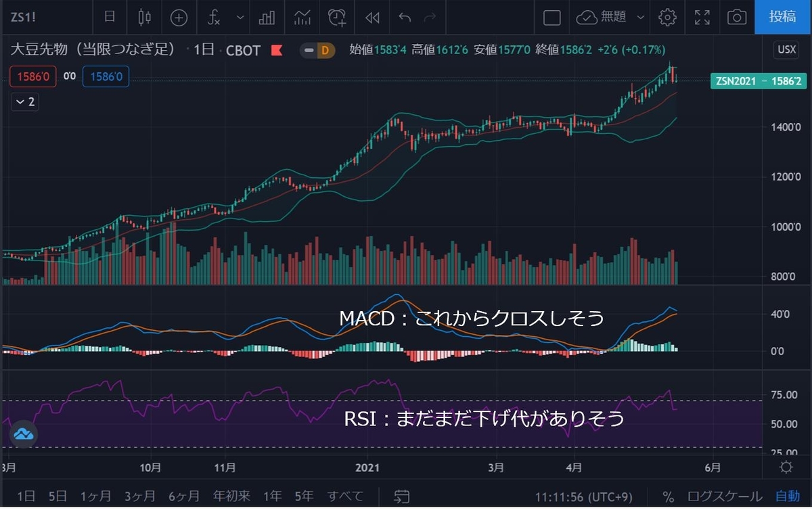Switch to the 1年 timeframe tab
Image resolution: width=812 pixels, height=510 pixels.
coord(272,495)
